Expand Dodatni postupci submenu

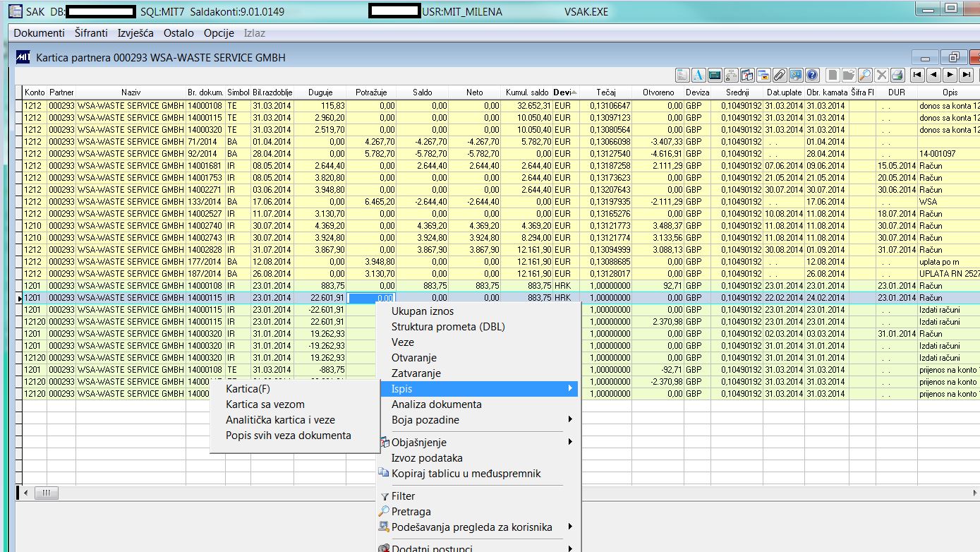point(569,548)
